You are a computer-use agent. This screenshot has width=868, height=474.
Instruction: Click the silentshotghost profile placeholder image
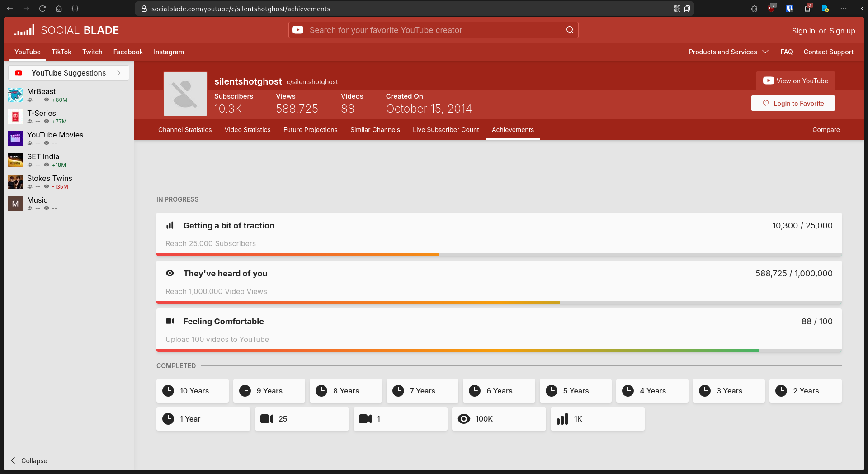coord(185,94)
